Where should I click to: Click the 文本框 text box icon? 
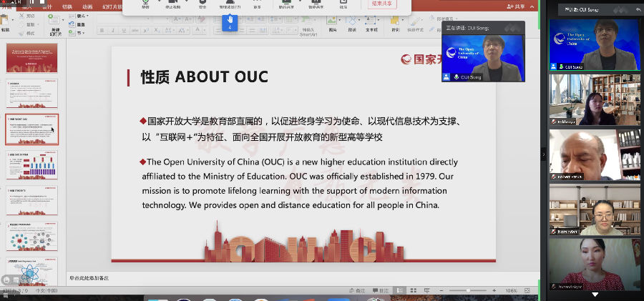pos(371,20)
